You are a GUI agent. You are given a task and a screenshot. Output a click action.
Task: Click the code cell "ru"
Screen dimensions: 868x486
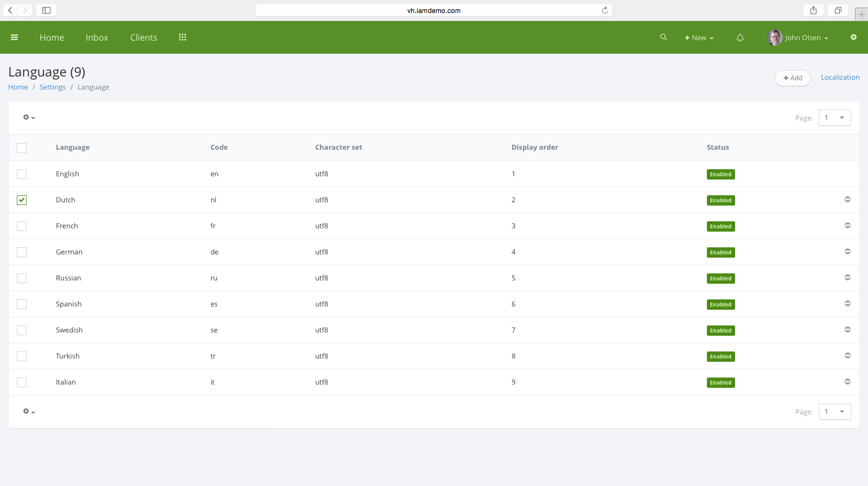(x=214, y=278)
